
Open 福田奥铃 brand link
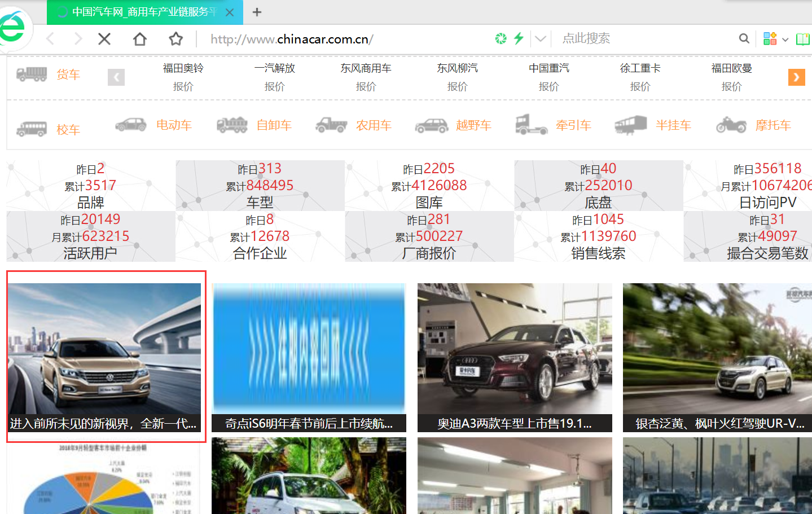[x=183, y=68]
